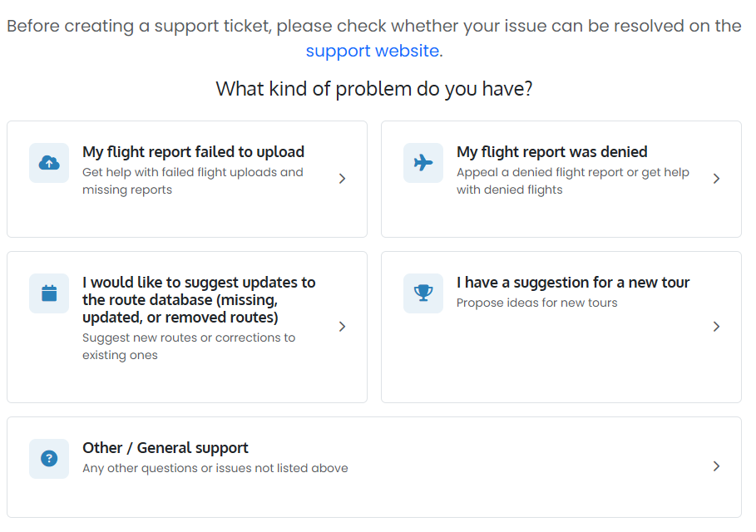Viewport: 756px width, 532px height.
Task: Open the denied flight report chevron
Action: tap(717, 178)
